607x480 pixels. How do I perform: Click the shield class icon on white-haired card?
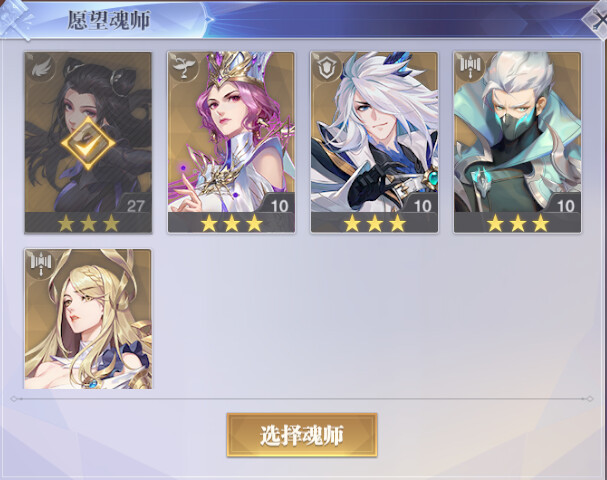tap(327, 67)
